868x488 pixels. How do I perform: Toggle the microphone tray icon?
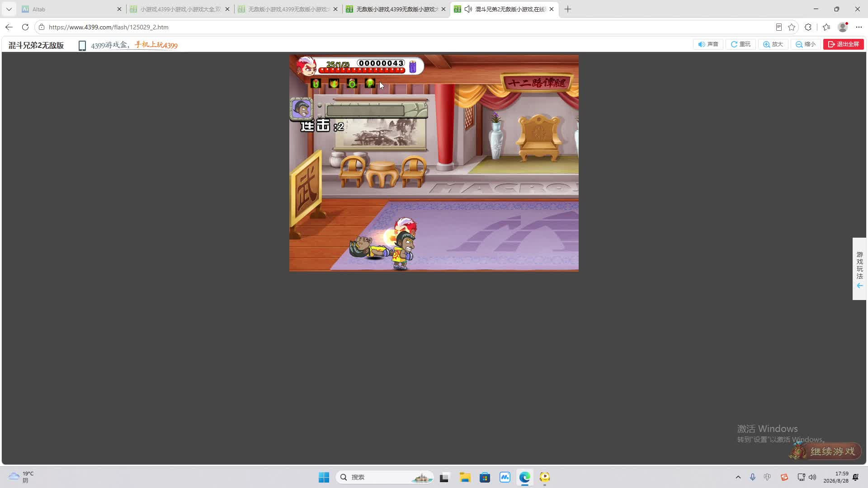[753, 477]
